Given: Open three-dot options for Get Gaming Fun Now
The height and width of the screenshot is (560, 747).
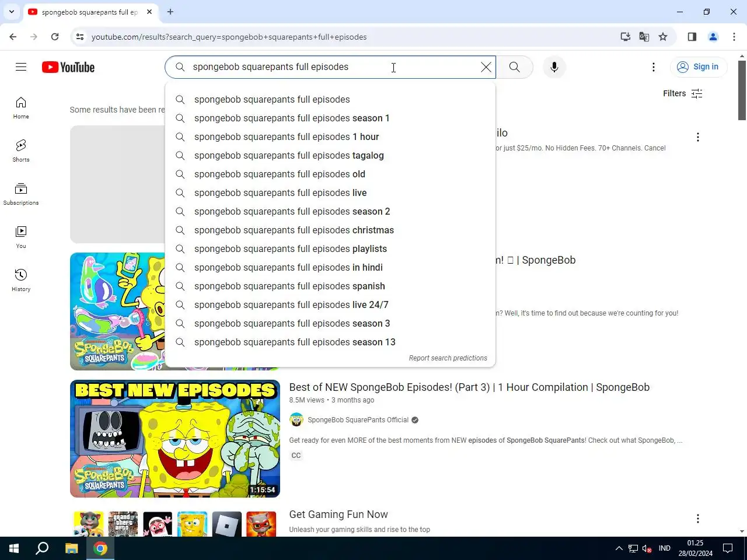Looking at the screenshot, I should pyautogui.click(x=698, y=519).
